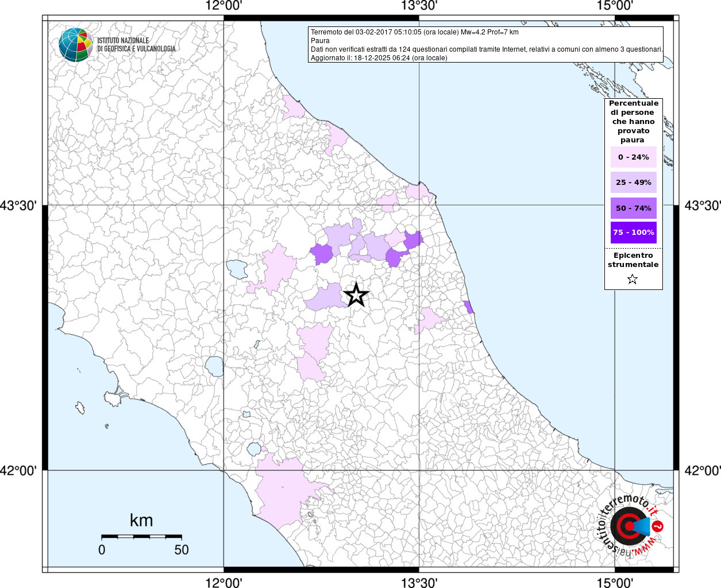Click the bottom 13°30' longitude label
Viewport: 721px width, 588px height.
[419, 582]
